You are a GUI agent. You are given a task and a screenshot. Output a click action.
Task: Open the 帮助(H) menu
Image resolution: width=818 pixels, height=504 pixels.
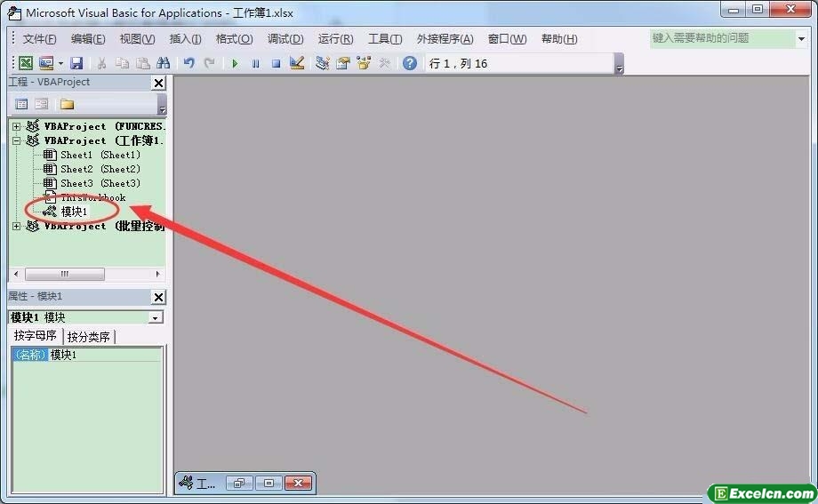click(559, 39)
